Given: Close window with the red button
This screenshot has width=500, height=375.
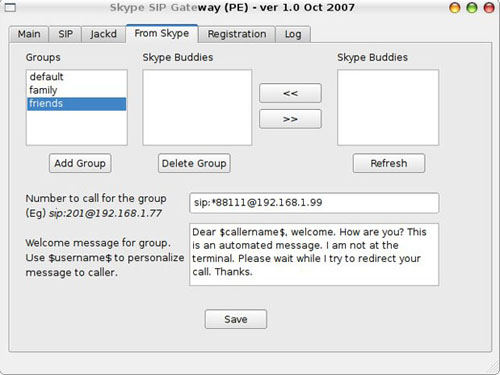Looking at the screenshot, I should point(489,8).
